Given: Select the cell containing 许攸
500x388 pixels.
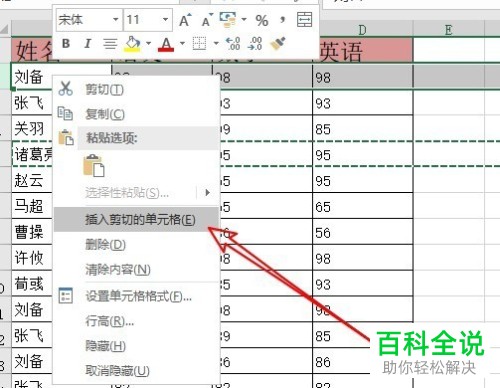Looking at the screenshot, I should coord(32,258).
